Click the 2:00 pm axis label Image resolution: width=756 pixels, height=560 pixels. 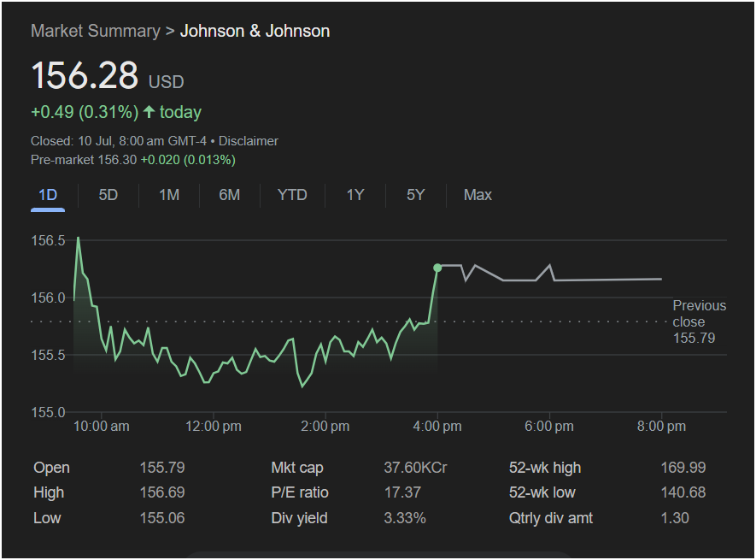(x=325, y=427)
